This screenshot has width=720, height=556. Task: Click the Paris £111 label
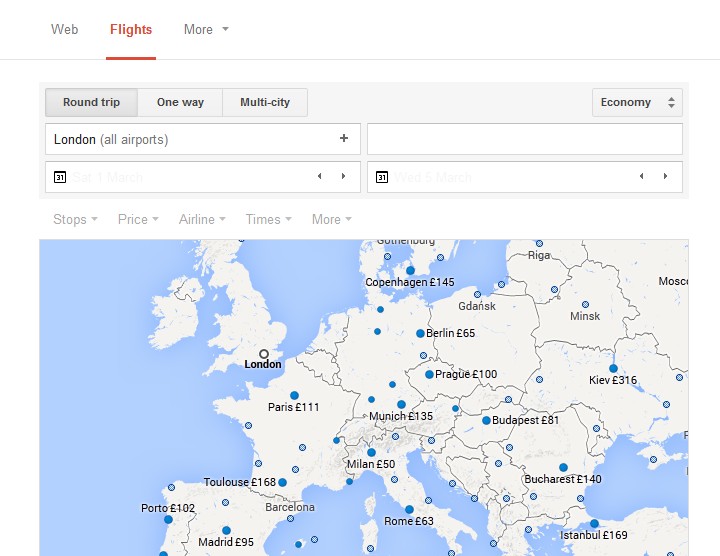click(x=293, y=407)
